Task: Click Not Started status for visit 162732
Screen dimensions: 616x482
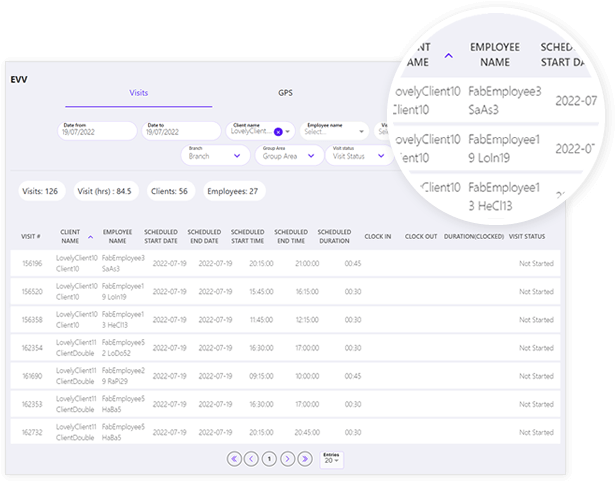Action: (536, 433)
